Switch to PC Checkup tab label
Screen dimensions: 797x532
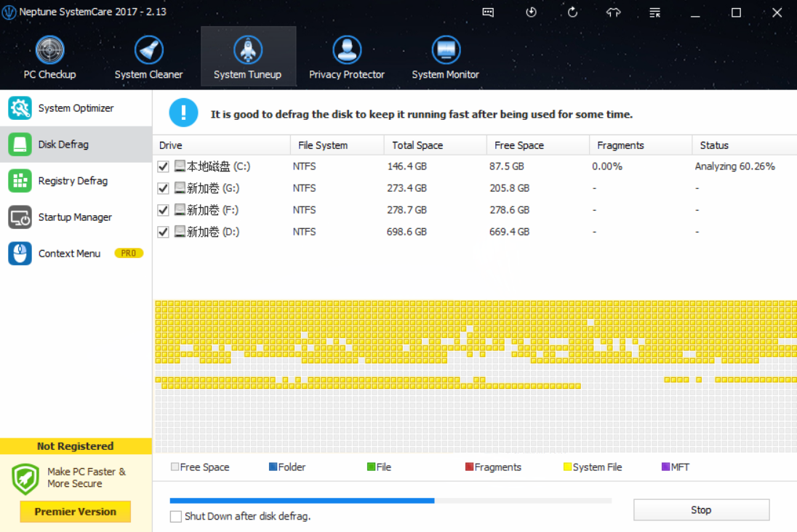click(x=49, y=74)
